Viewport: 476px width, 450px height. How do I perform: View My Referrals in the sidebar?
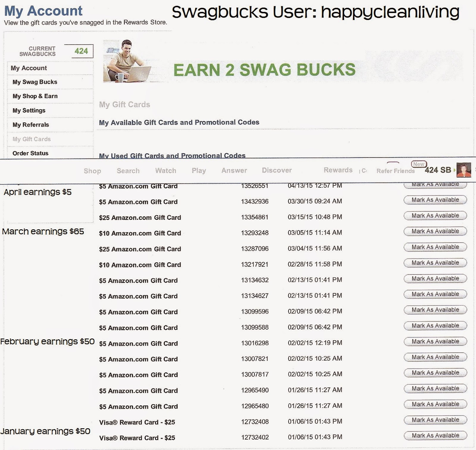(x=31, y=125)
